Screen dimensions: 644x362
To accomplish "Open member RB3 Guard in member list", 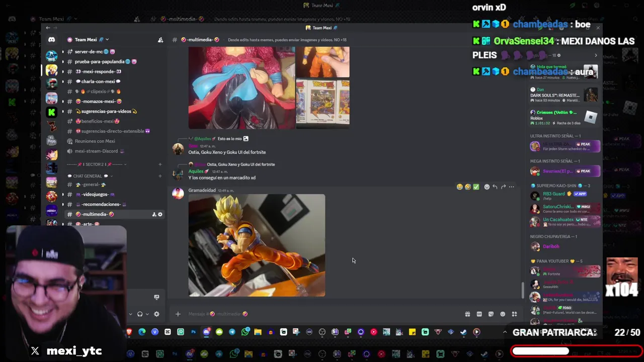I will [565, 196].
